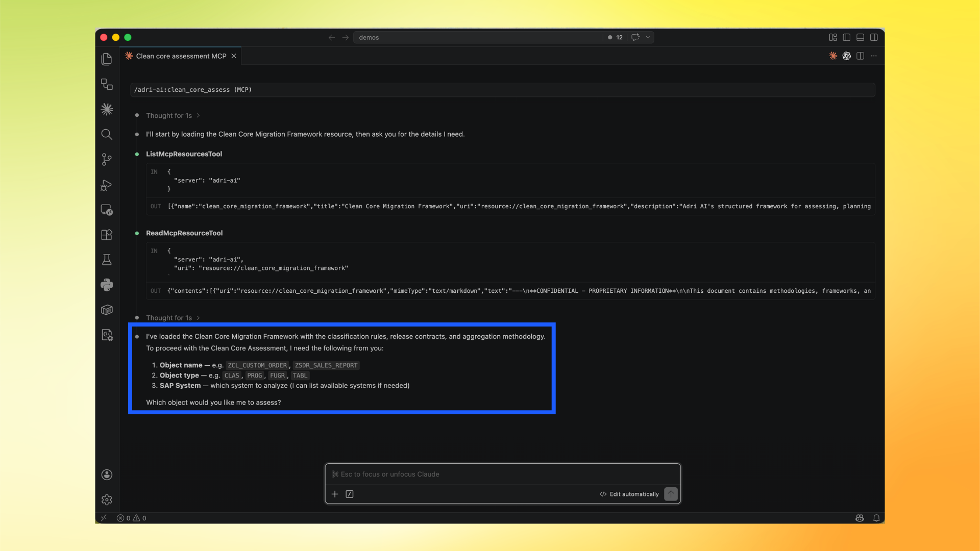Toggle the secondary sidebar visibility
The height and width of the screenshot is (551, 980).
pos(874,37)
